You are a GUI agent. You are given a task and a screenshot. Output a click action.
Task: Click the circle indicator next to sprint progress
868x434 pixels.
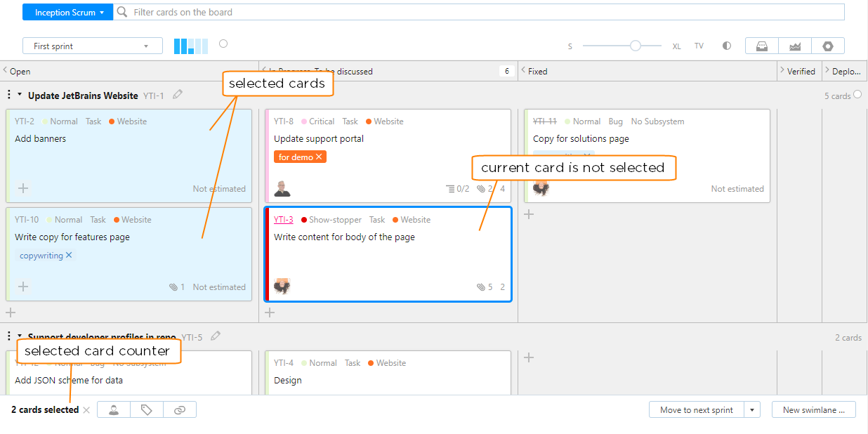[x=223, y=44]
